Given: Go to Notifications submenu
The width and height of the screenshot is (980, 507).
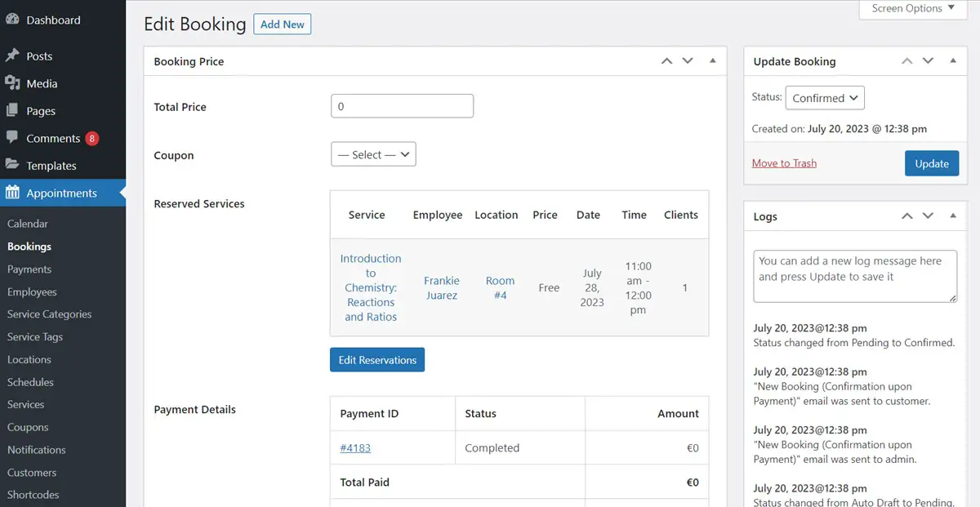Looking at the screenshot, I should tap(37, 450).
